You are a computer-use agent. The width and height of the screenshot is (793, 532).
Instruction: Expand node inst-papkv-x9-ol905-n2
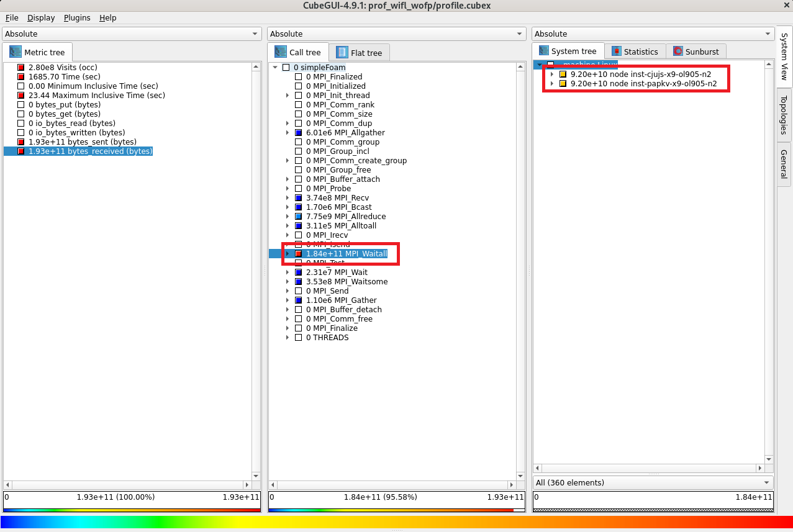[x=552, y=84]
